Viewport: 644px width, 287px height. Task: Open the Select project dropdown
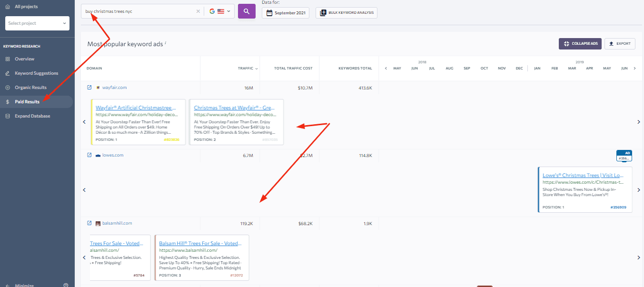click(37, 23)
